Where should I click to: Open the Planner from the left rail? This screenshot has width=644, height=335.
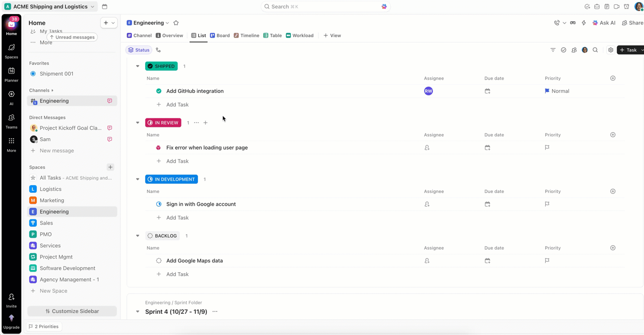coord(11,72)
